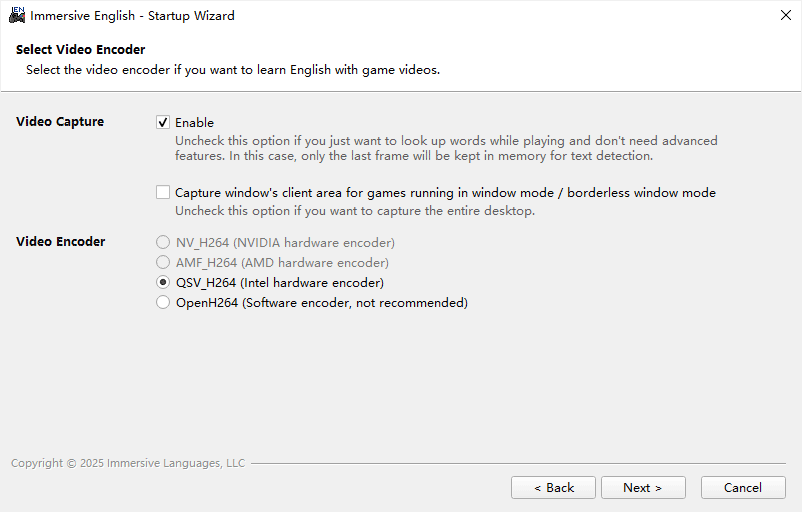Click the subtitle about learning with game videos
This screenshot has width=802, height=512.
coord(233,70)
